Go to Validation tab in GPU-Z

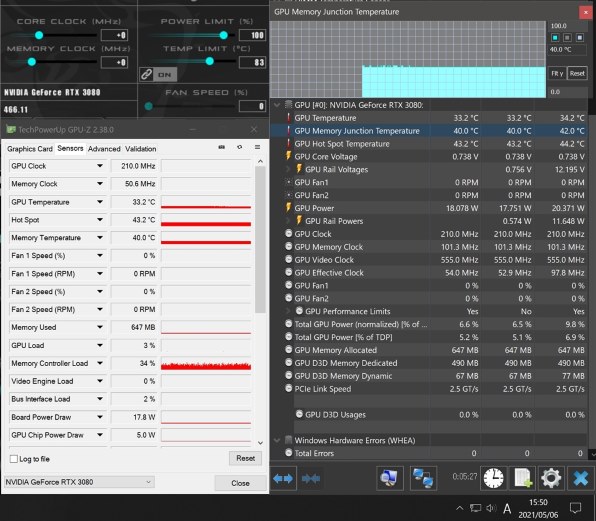141,149
